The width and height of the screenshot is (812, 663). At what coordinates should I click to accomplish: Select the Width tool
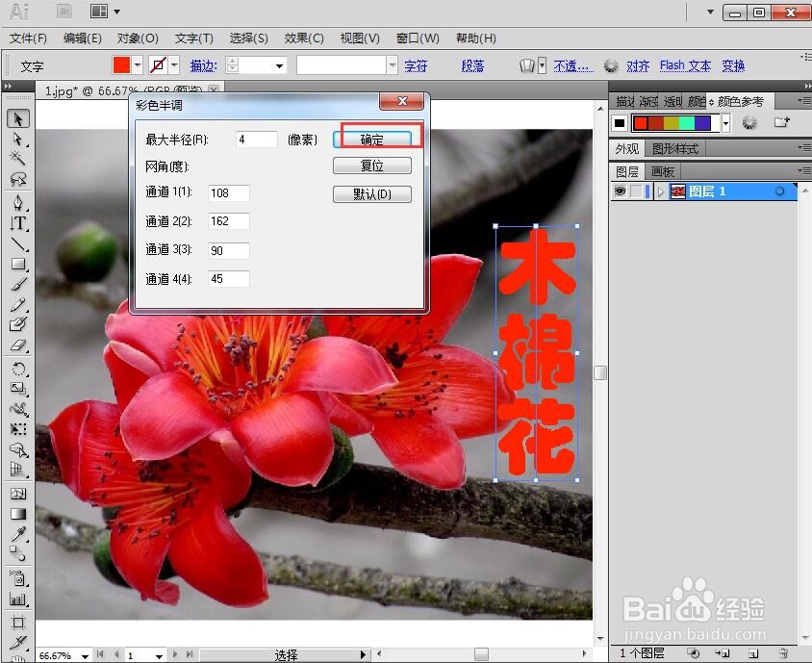[18, 409]
